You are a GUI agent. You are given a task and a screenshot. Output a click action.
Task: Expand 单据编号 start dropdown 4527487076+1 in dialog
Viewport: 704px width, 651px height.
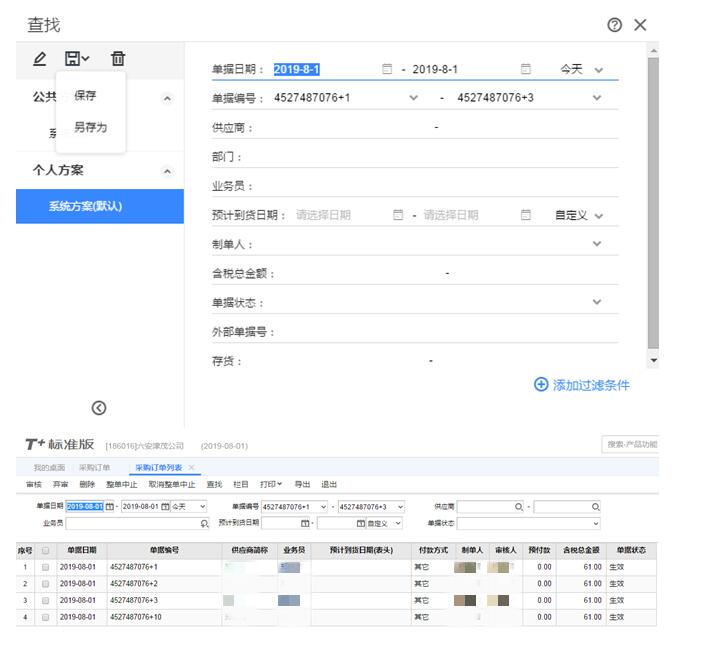414,98
